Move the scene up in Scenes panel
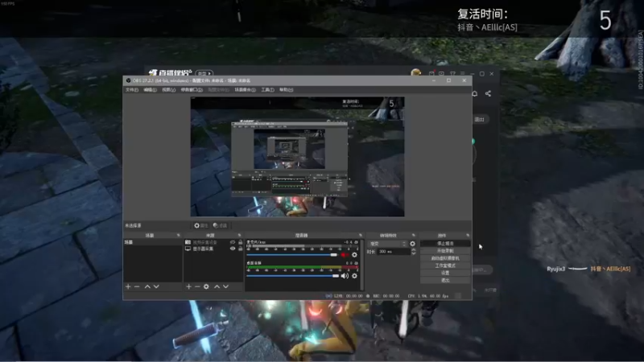The width and height of the screenshot is (644, 362). coord(147,286)
